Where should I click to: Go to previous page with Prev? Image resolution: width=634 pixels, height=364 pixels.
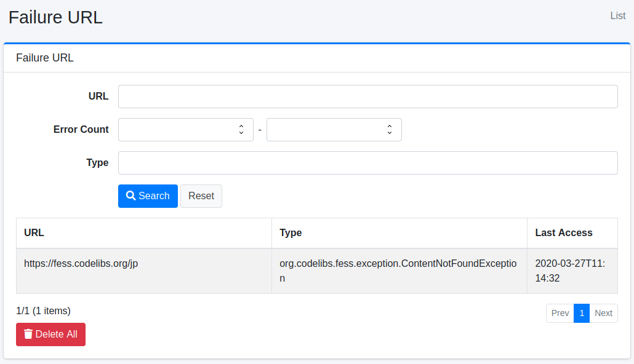point(560,313)
